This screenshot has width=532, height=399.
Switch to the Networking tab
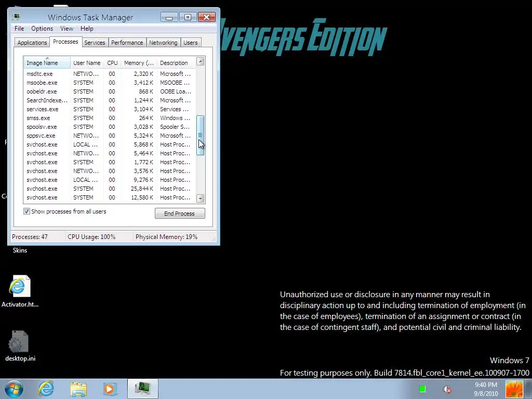click(163, 43)
